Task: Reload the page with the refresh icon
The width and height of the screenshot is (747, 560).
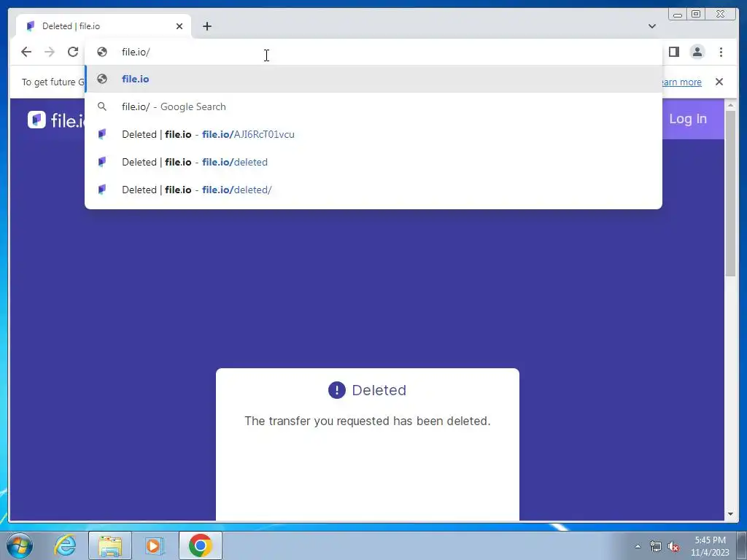Action: pos(73,52)
